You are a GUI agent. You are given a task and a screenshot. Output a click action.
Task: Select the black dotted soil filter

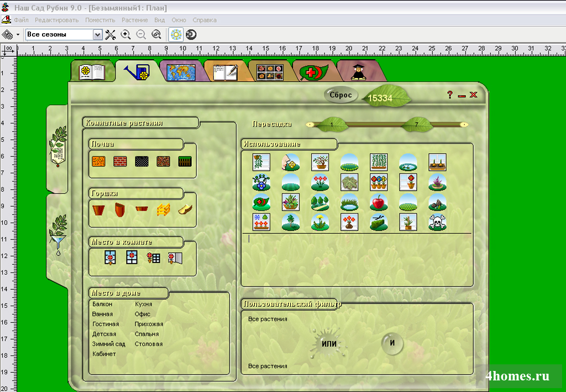(142, 161)
